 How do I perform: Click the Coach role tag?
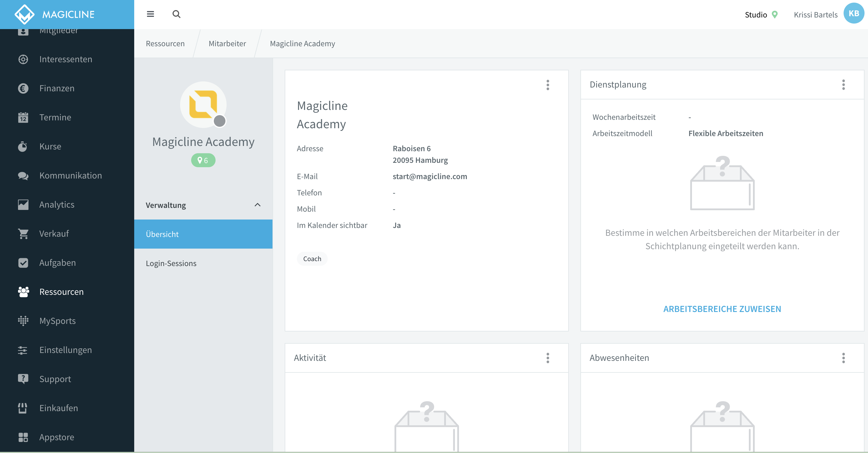312,259
